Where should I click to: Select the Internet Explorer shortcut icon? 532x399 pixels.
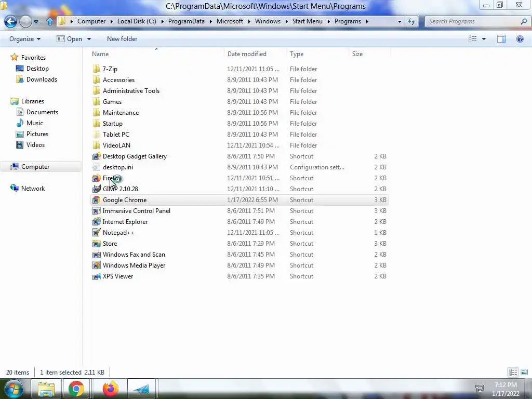tap(96, 221)
